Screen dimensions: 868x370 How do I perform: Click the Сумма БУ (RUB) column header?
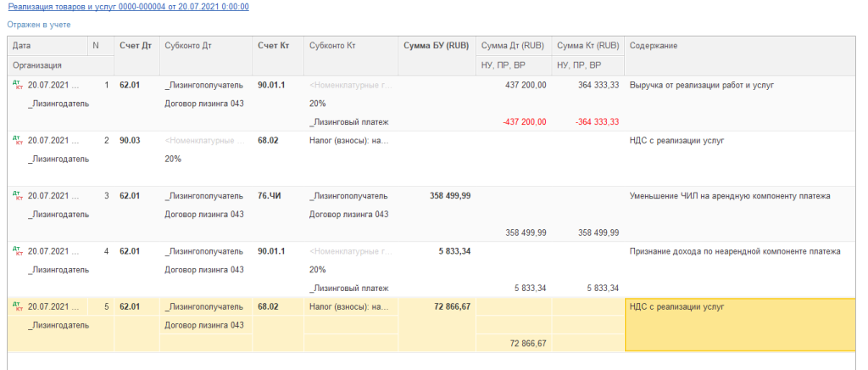(436, 45)
